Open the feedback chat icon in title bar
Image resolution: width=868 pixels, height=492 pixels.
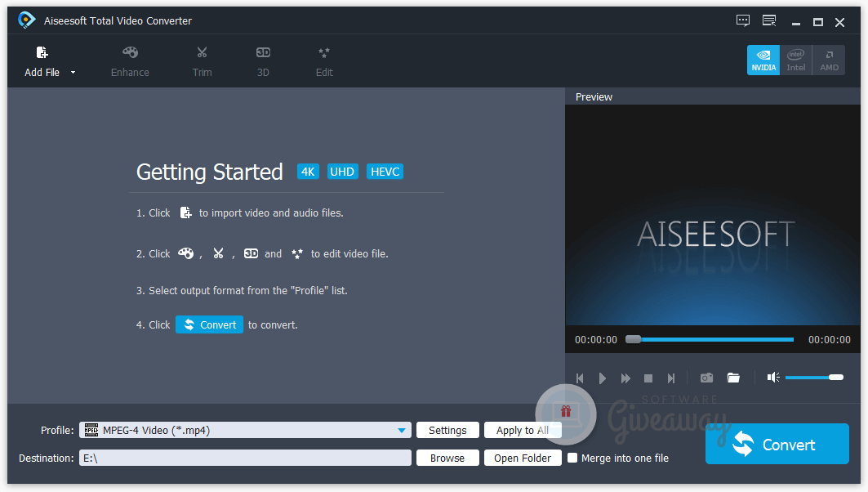click(743, 21)
